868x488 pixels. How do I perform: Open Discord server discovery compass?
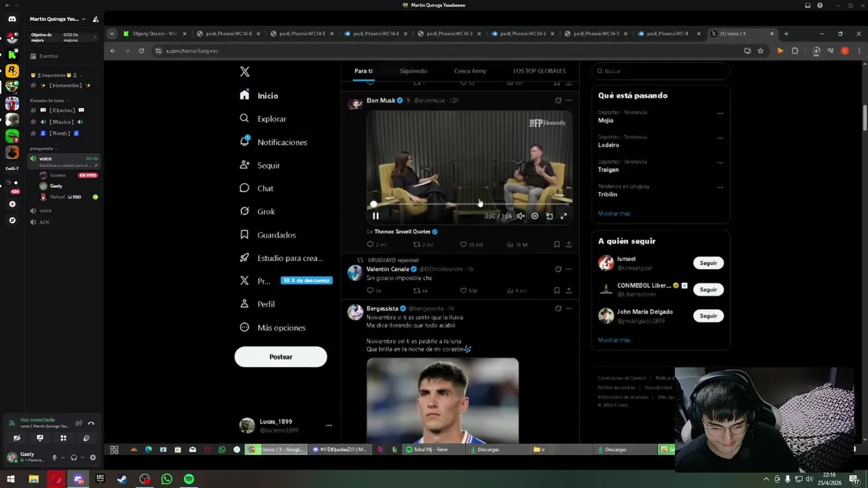(x=12, y=220)
